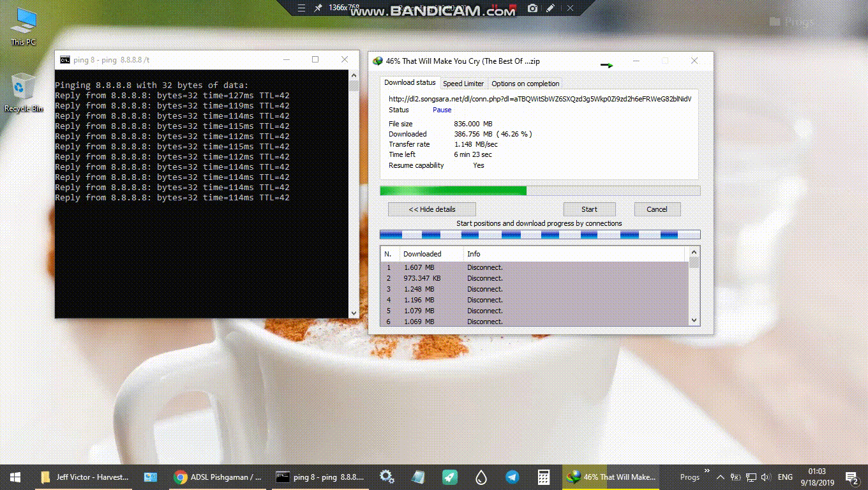This screenshot has height=490, width=868.
Task: Switch to ping command prompt taskbar item
Action: click(x=320, y=477)
